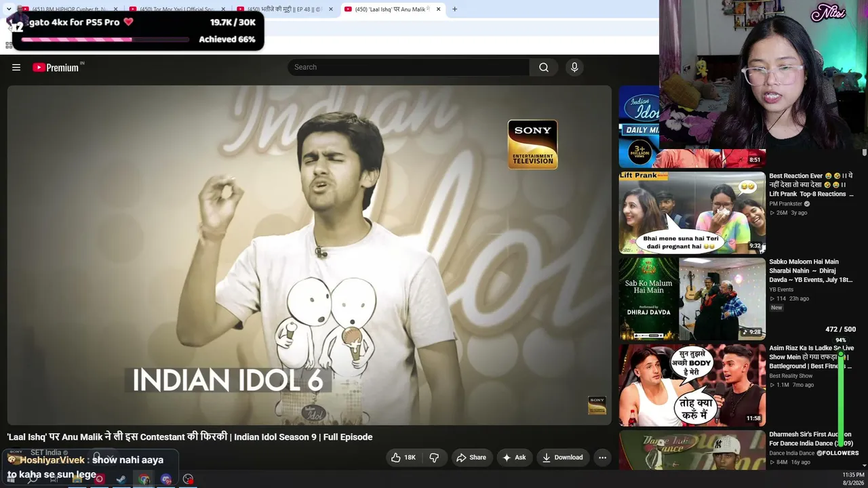Open the Sab Ko Malum Hai thumbnail

tap(692, 299)
